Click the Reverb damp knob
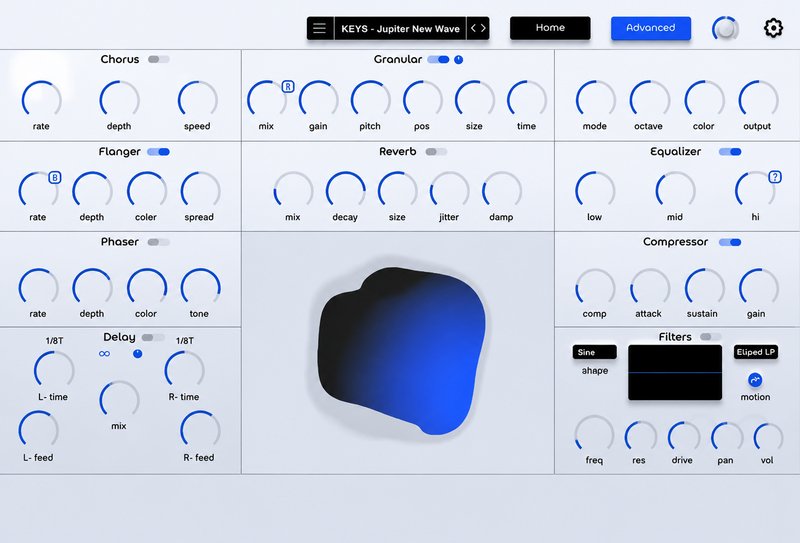The width and height of the screenshot is (800, 543). 502,191
